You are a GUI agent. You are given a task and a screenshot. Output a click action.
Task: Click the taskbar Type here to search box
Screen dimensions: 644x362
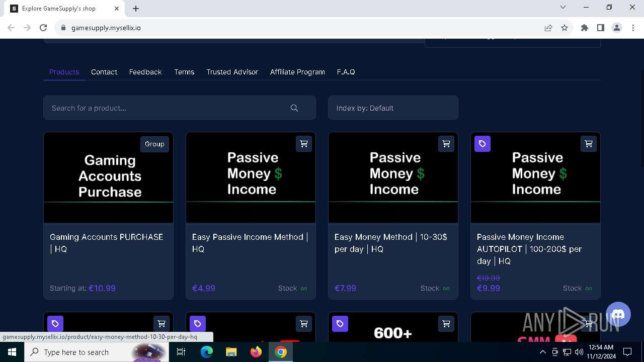(96, 352)
